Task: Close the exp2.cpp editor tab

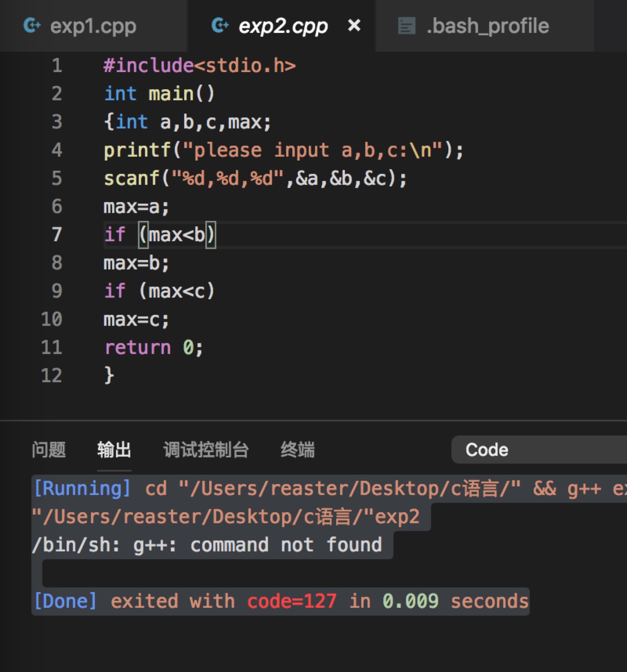Action: click(x=354, y=26)
